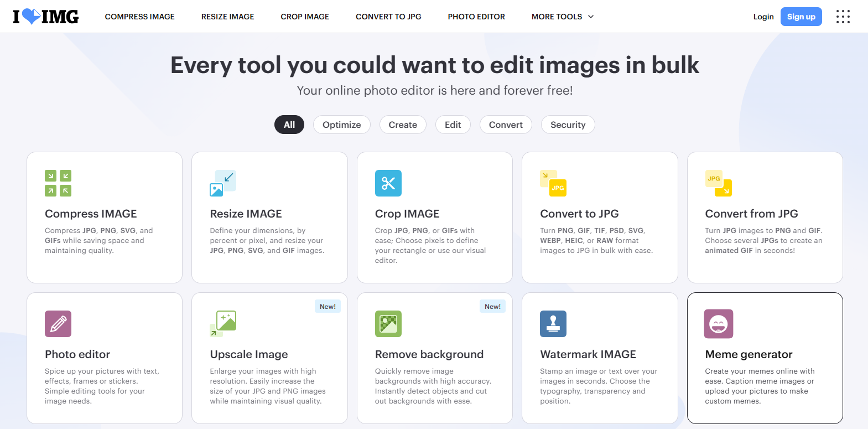Click the Photo editor pencil icon
Screen dimensions: 868x429
click(58, 324)
